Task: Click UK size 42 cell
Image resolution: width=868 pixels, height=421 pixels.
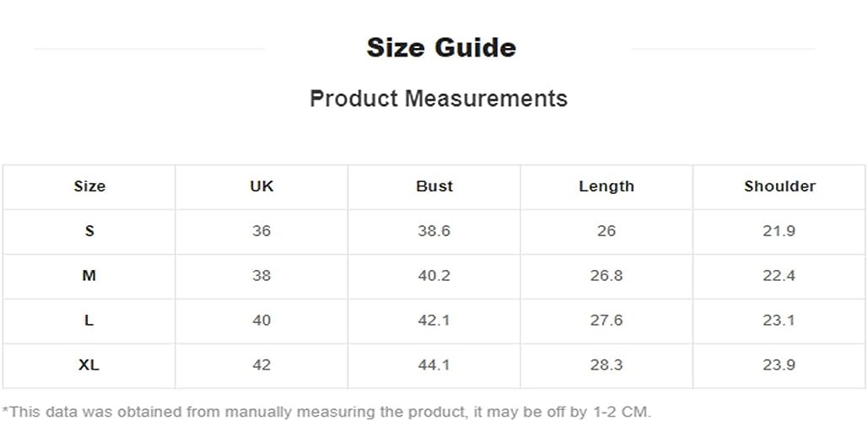Action: click(261, 365)
